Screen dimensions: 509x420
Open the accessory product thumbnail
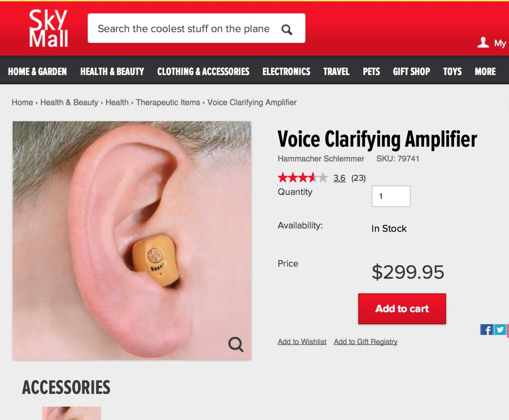tap(72, 413)
